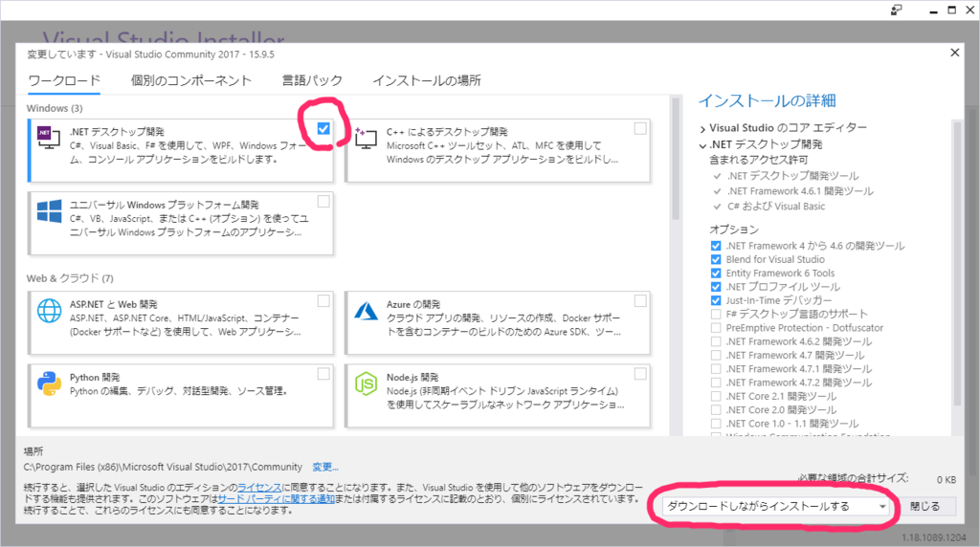Open the ダウンロードしながらインストールする dropdown

click(x=776, y=507)
